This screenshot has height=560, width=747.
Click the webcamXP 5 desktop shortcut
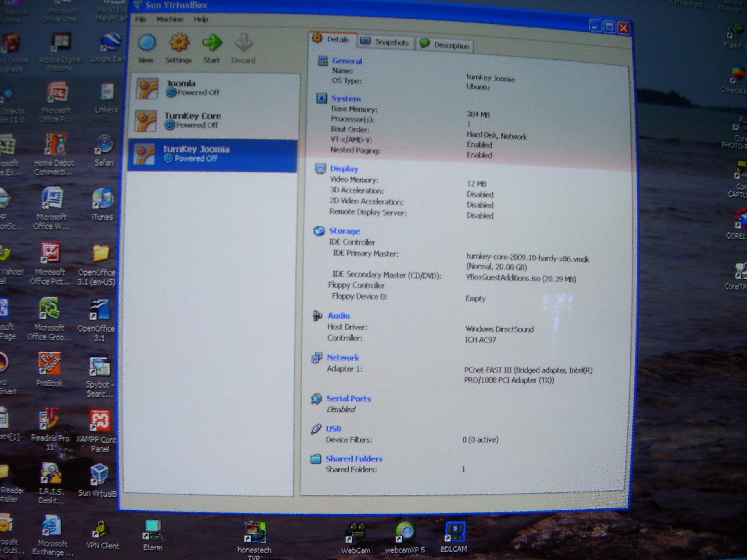click(405, 533)
